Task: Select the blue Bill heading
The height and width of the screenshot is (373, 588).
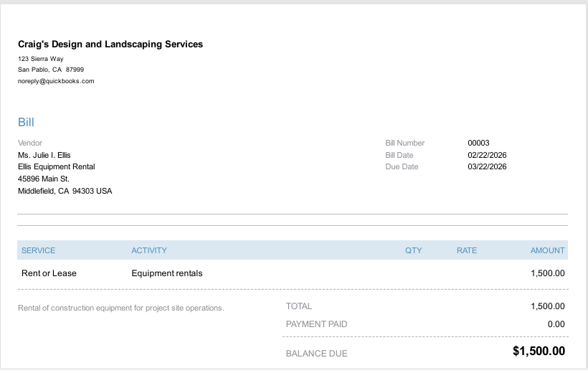Action: pos(26,123)
